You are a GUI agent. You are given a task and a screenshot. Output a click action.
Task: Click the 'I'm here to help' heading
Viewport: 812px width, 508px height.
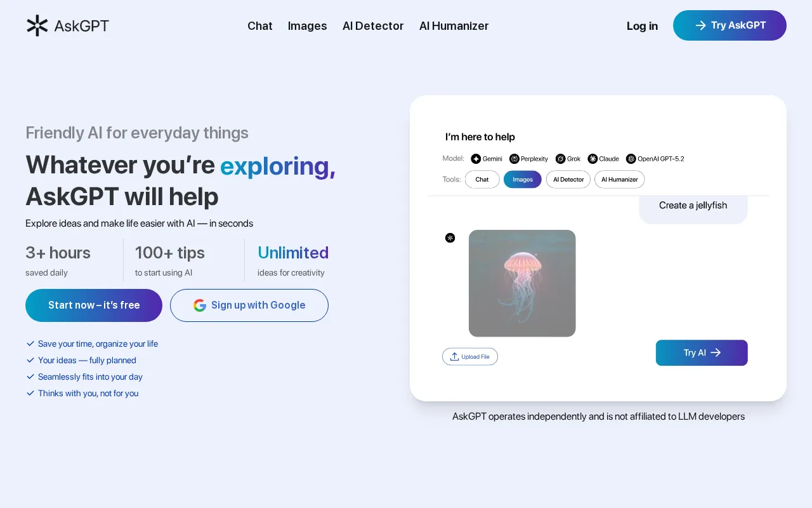point(480,137)
